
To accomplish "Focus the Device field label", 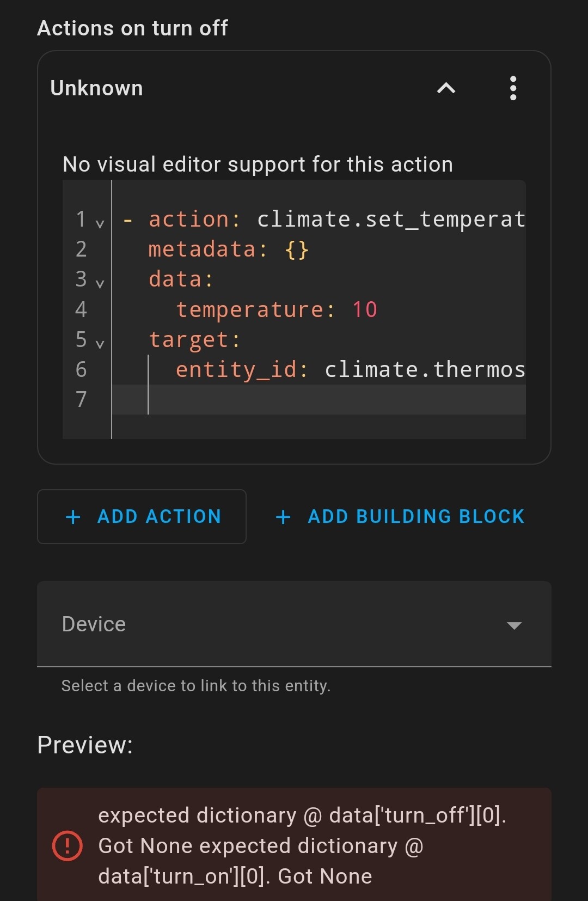I will 94,624.
